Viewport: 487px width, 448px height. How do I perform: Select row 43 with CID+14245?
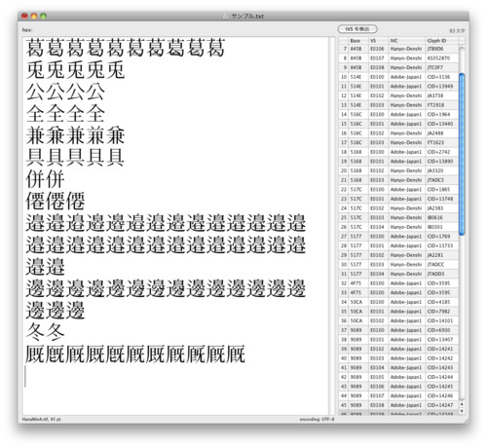coord(398,387)
